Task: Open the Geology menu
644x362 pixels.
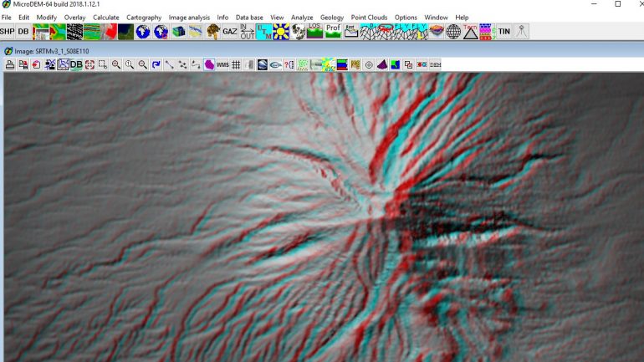Action: 332,18
